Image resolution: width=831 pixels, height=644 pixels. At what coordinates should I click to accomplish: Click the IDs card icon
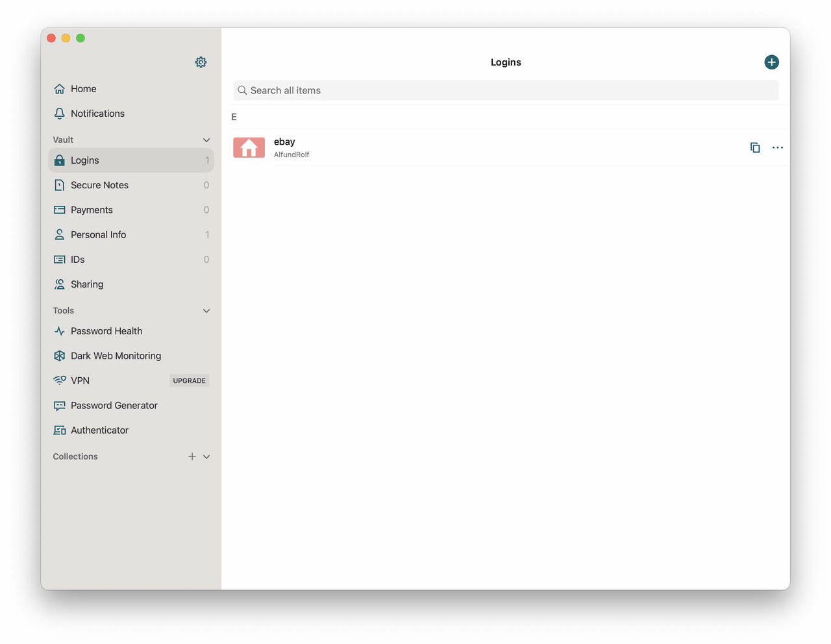coord(60,260)
